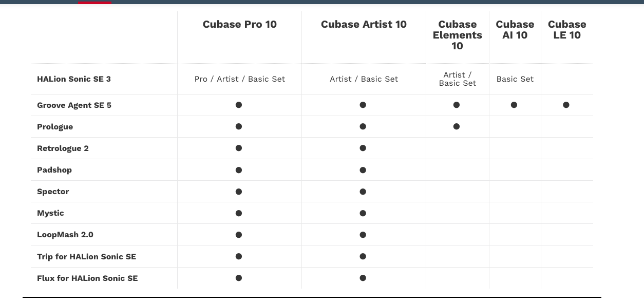The width and height of the screenshot is (644, 303).
Task: Click the Groove Agent dot under Cubase AI 10
Action: point(514,105)
